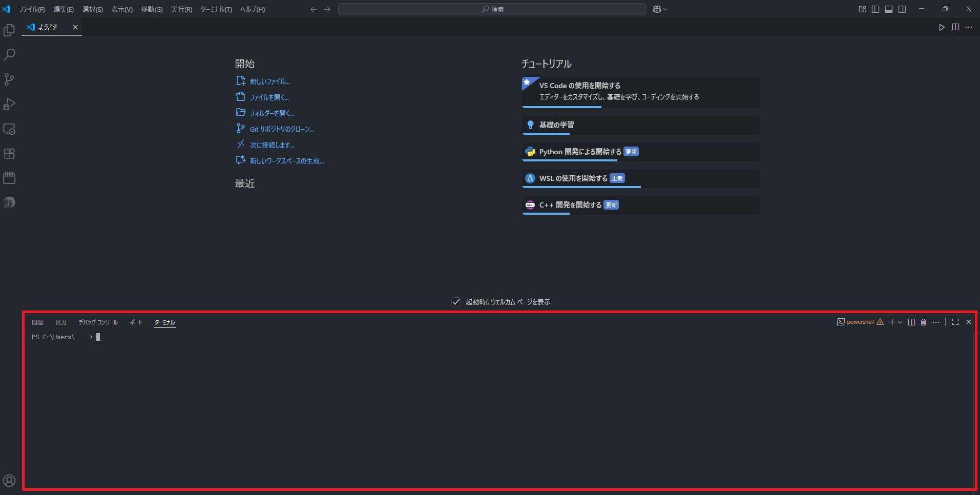Switch to the 問題 panel tab
Image resolution: width=980 pixels, height=495 pixels.
pos(37,322)
